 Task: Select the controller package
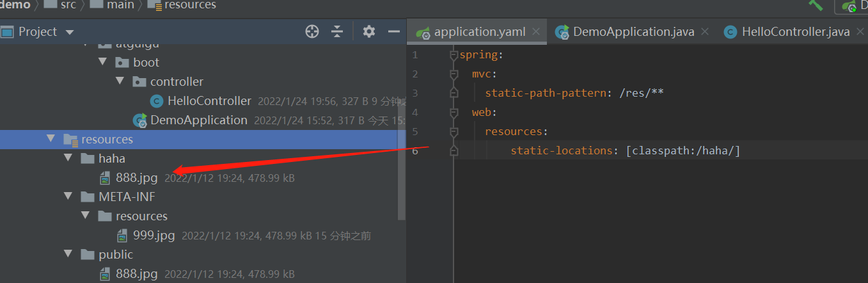pos(177,81)
